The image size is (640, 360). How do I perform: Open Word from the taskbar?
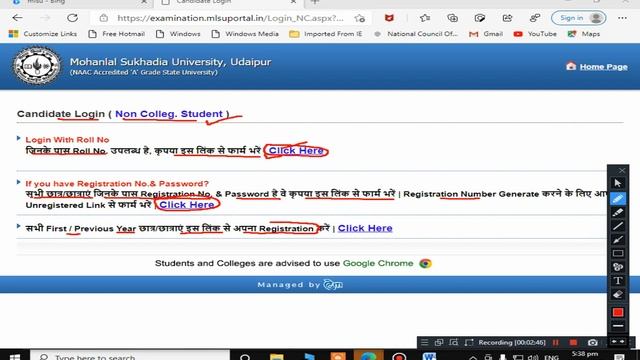pyautogui.click(x=429, y=356)
